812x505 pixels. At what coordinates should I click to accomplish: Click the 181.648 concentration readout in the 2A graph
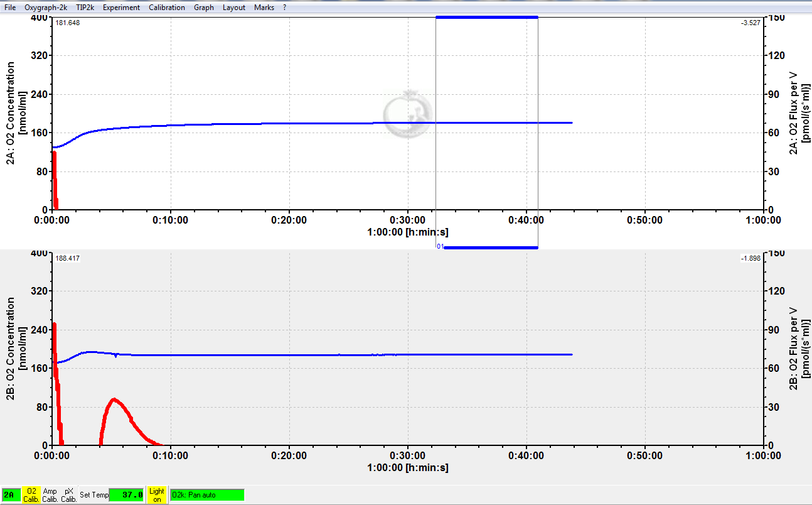click(x=68, y=23)
